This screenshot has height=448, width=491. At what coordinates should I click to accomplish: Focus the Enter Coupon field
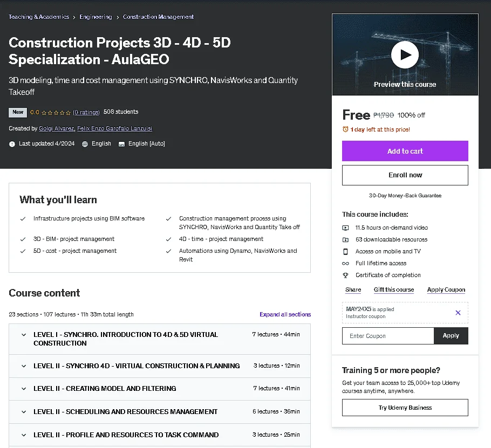(x=388, y=336)
